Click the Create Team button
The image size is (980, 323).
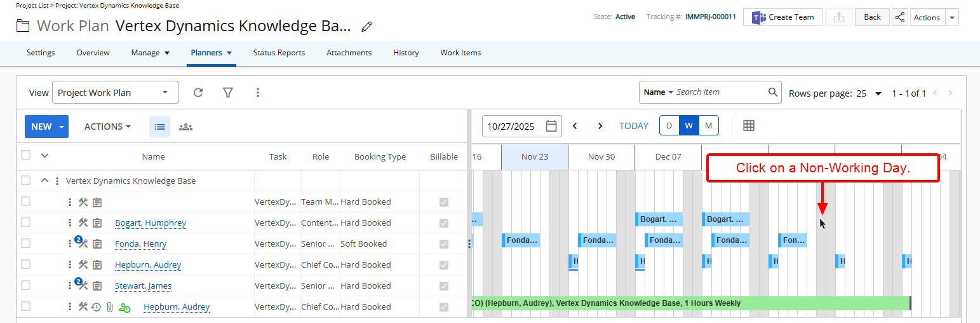[x=783, y=17]
